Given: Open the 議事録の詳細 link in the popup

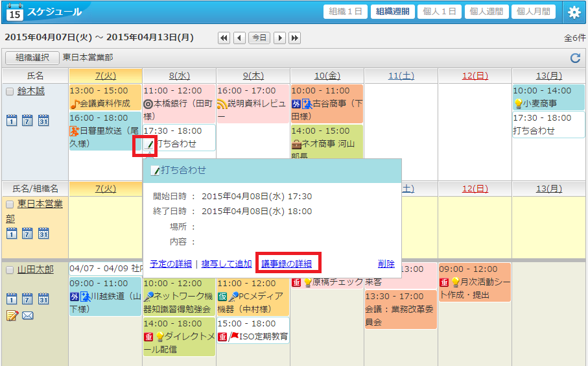Looking at the screenshot, I should [x=286, y=263].
